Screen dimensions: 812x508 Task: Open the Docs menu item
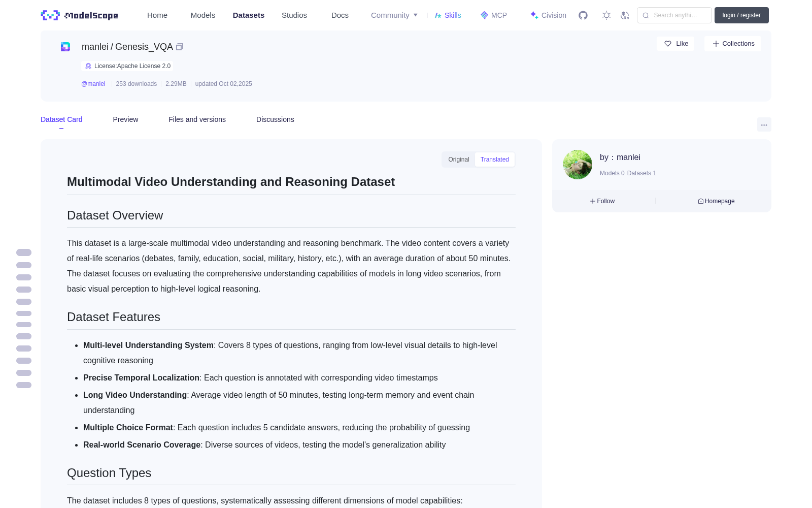point(340,15)
